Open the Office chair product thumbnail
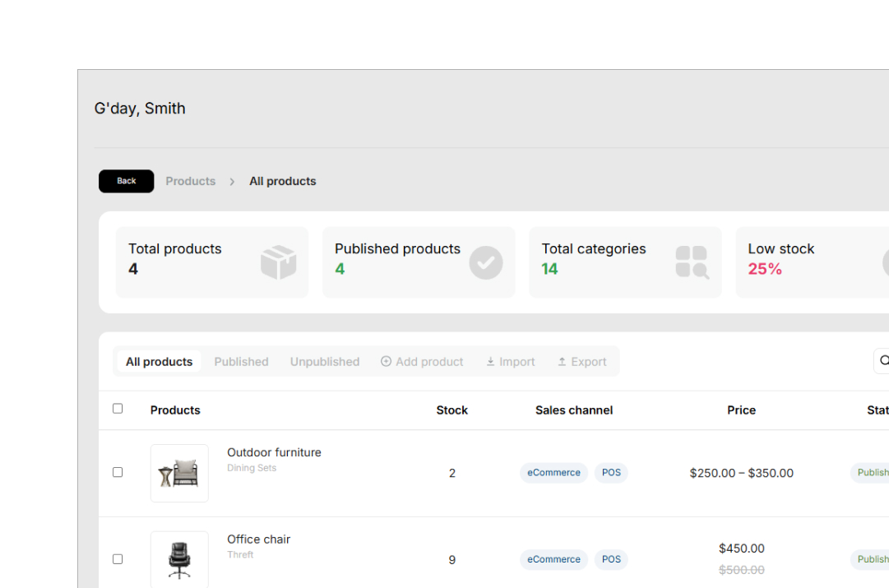Image resolution: width=889 pixels, height=588 pixels. 179,559
